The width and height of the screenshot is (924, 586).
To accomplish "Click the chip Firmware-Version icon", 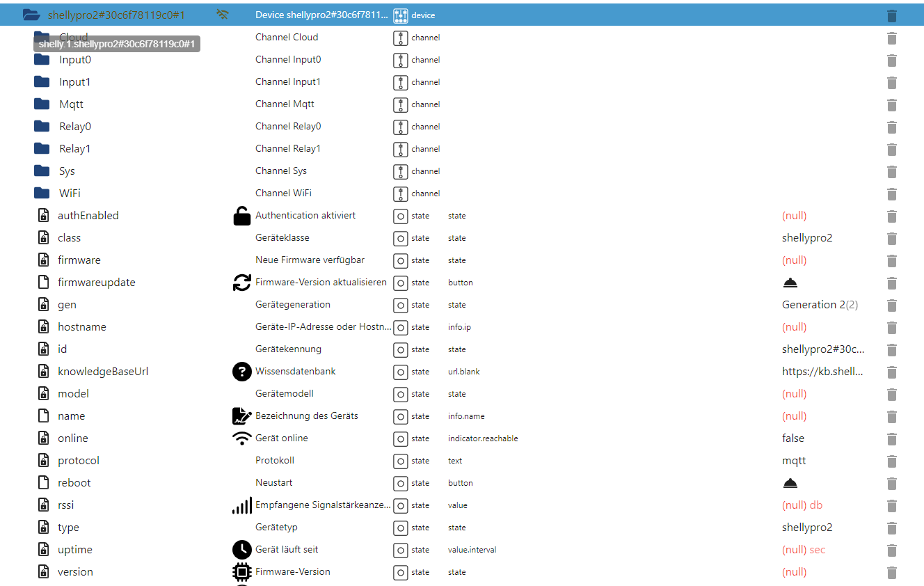I will tap(241, 572).
